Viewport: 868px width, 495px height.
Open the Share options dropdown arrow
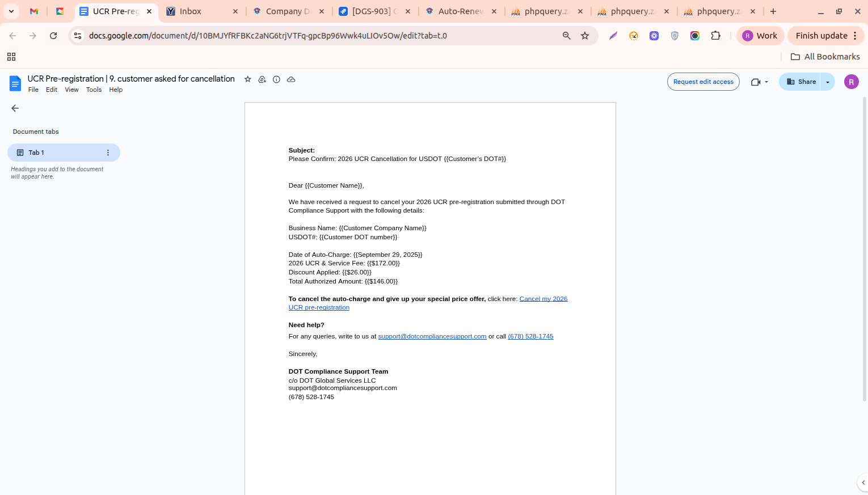pos(828,82)
